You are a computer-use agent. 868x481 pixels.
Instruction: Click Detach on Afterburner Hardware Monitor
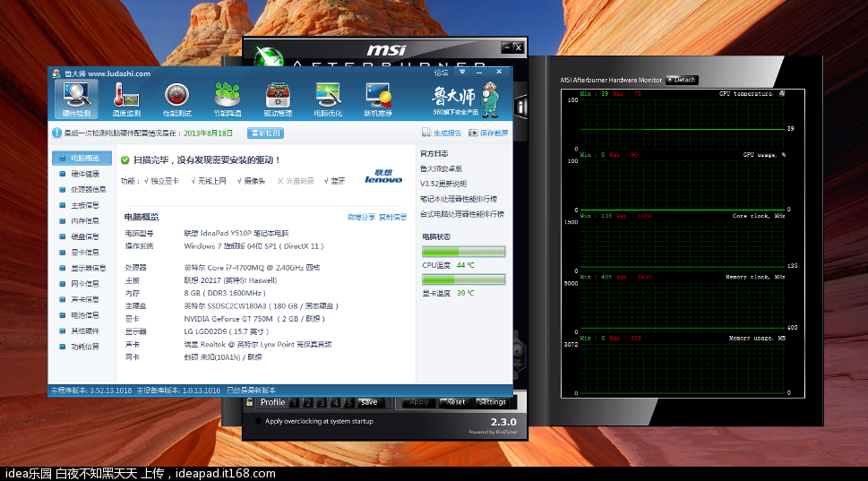tap(682, 80)
